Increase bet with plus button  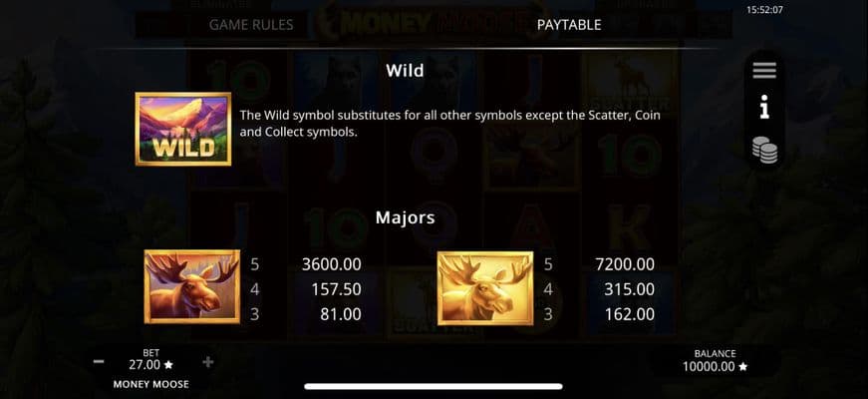click(x=208, y=362)
